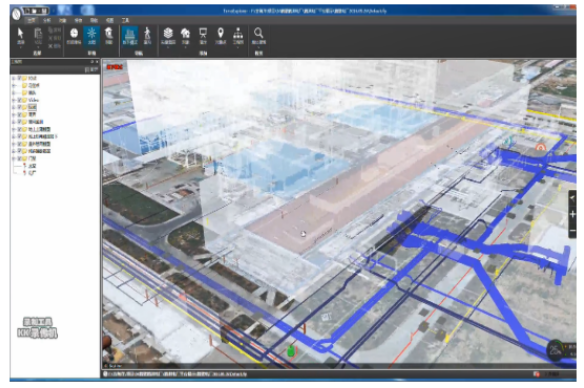Click the plus zoom-in button in 3D view
The image size is (584, 388).
pos(572,214)
